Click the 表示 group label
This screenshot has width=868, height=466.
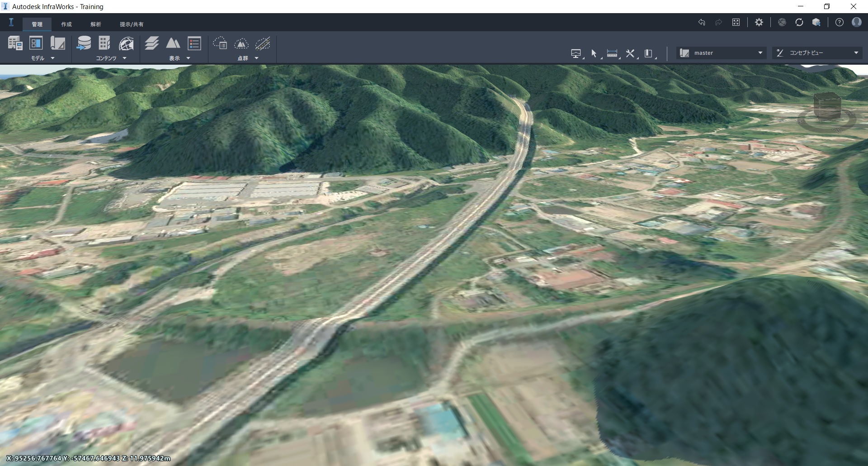[x=175, y=58]
